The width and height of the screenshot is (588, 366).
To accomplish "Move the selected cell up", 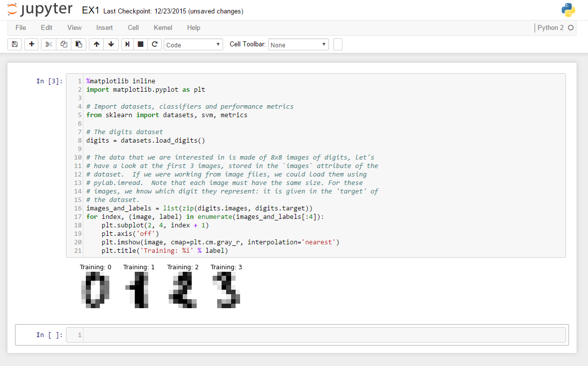I will pyautogui.click(x=96, y=44).
